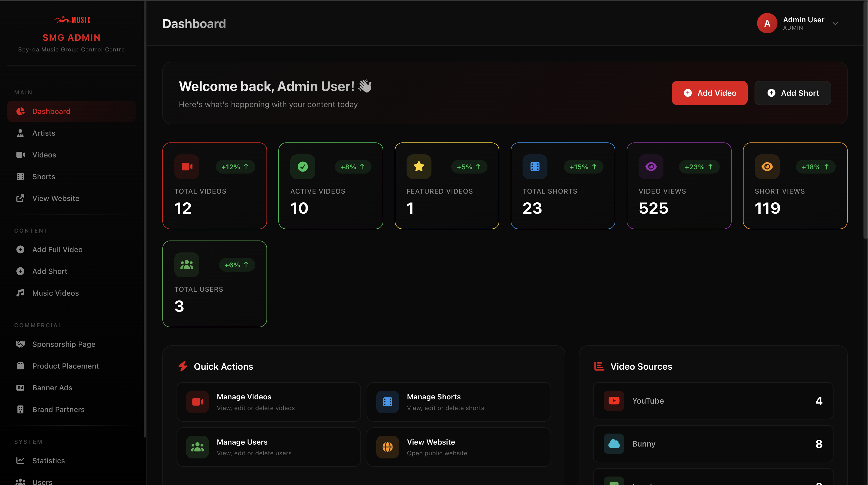
Task: Open View Website in the sidebar
Action: click(x=71, y=198)
